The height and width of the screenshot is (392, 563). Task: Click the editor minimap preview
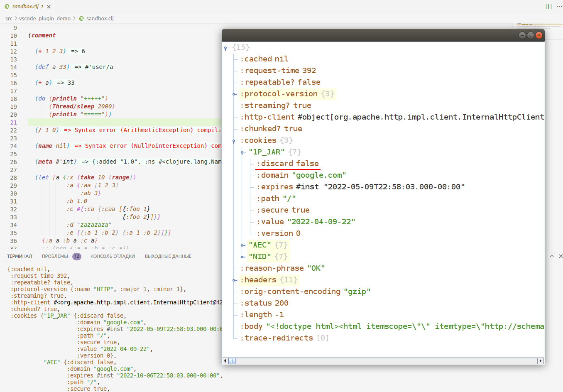(x=540, y=26)
